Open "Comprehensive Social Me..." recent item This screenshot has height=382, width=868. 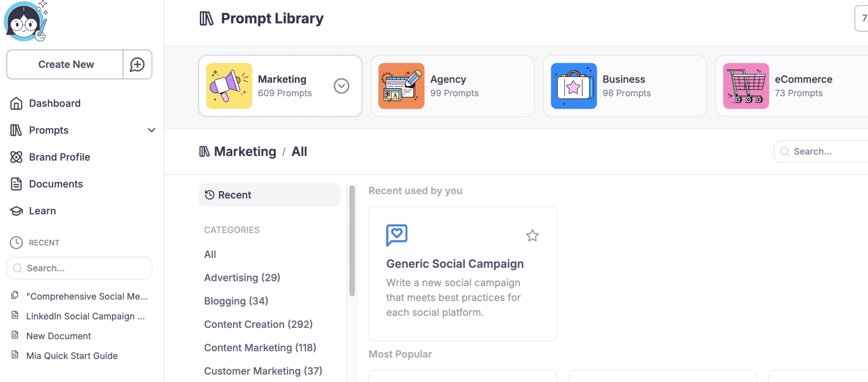tap(87, 297)
